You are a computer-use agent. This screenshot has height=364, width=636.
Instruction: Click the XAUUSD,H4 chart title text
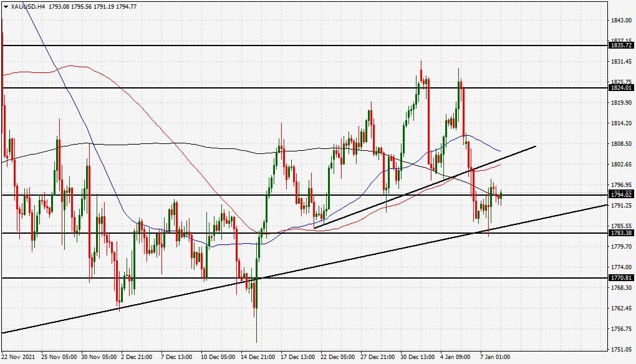click(x=27, y=6)
